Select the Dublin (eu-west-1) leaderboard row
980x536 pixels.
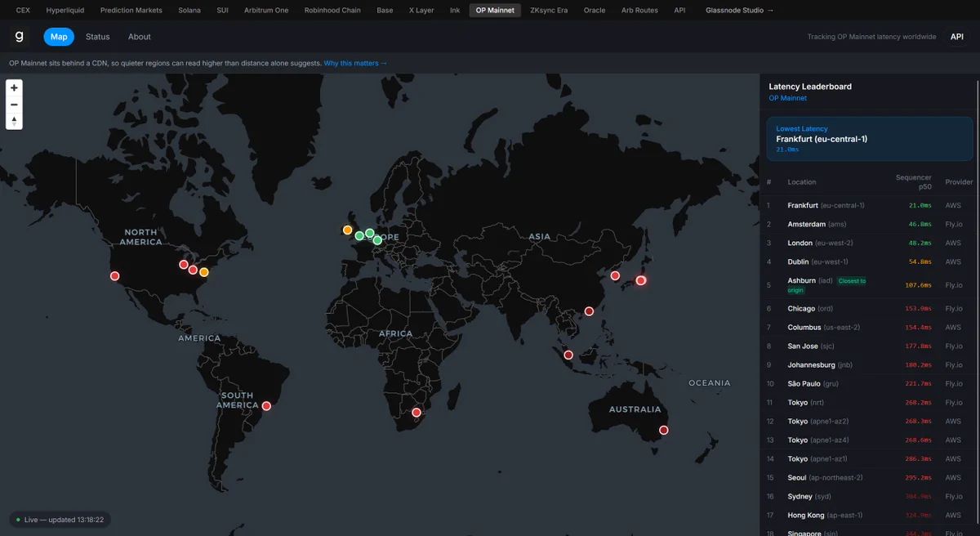tap(870, 261)
